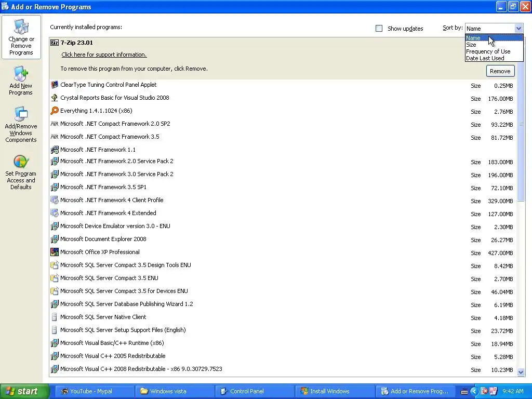Click the taskbar clock showing 9:42 AM
This screenshot has height=399, width=532.
pos(513,391)
